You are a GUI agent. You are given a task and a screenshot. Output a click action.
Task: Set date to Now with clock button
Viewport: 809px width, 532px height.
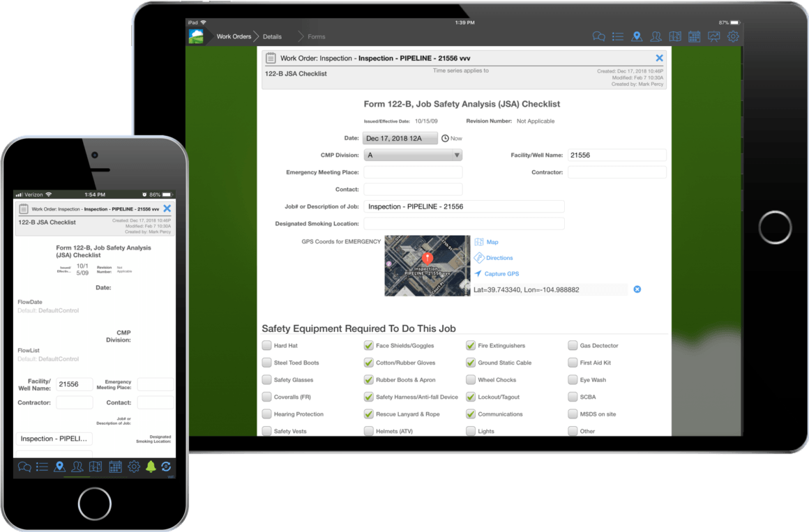pyautogui.click(x=452, y=138)
